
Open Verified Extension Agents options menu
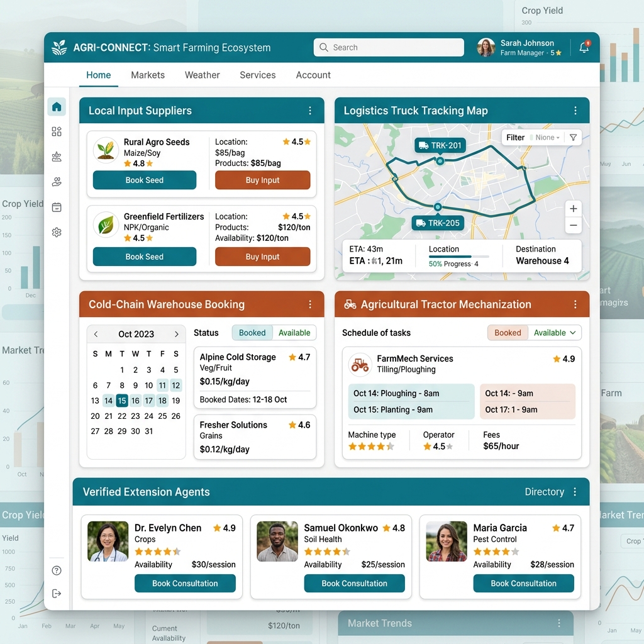pyautogui.click(x=575, y=492)
